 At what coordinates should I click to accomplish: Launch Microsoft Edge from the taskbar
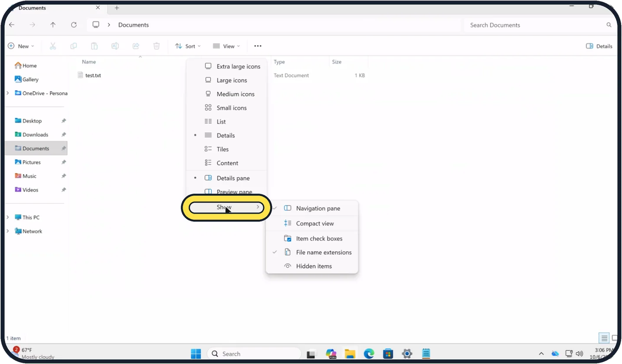(369, 354)
